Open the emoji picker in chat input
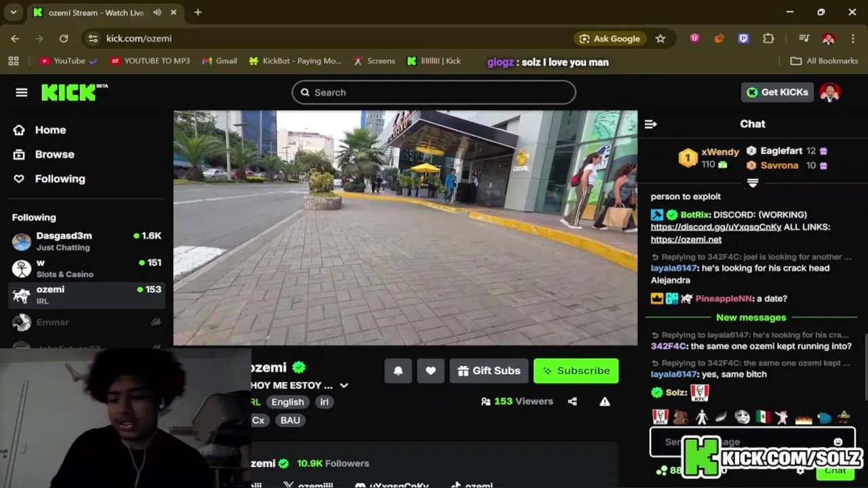 [838, 442]
